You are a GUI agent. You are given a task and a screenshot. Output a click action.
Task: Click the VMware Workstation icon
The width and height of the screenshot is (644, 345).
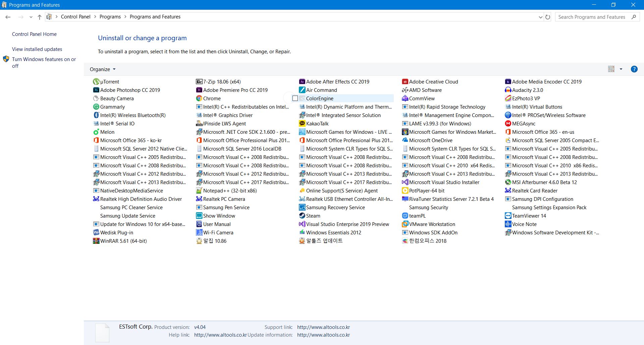pos(405,224)
